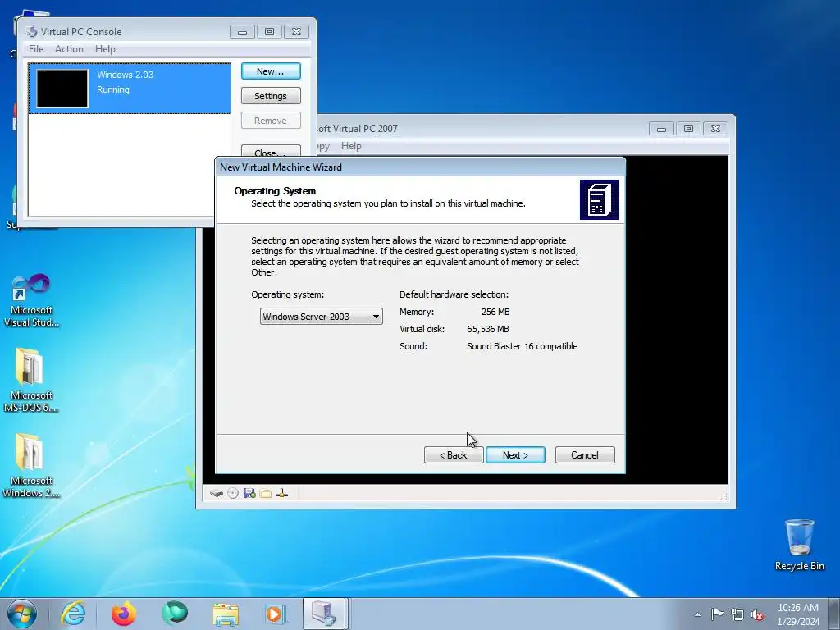Open the green globe taskbar app

point(175,614)
